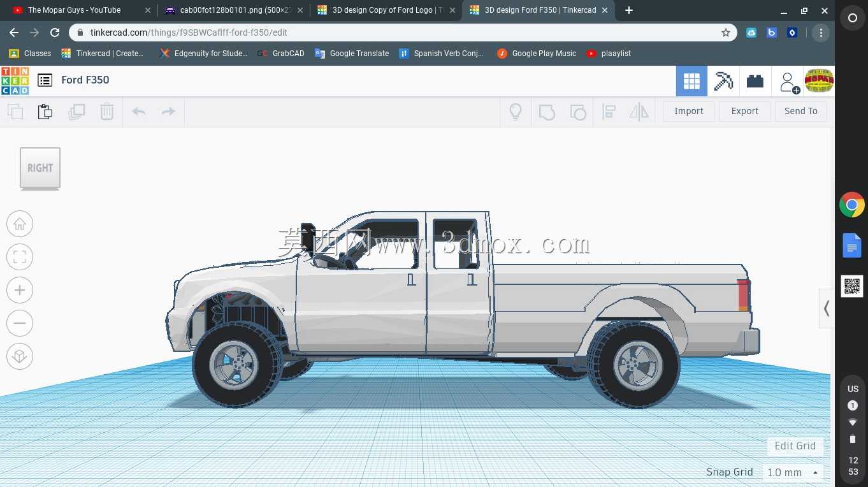Open the GrabCAD bookmark
This screenshot has height=487, width=868.
[281, 54]
